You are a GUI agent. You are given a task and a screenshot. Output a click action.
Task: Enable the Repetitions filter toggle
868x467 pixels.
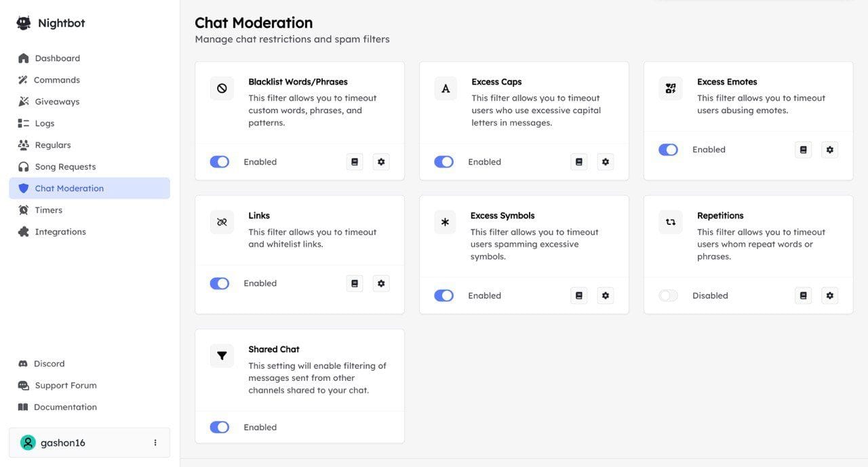[668, 296]
